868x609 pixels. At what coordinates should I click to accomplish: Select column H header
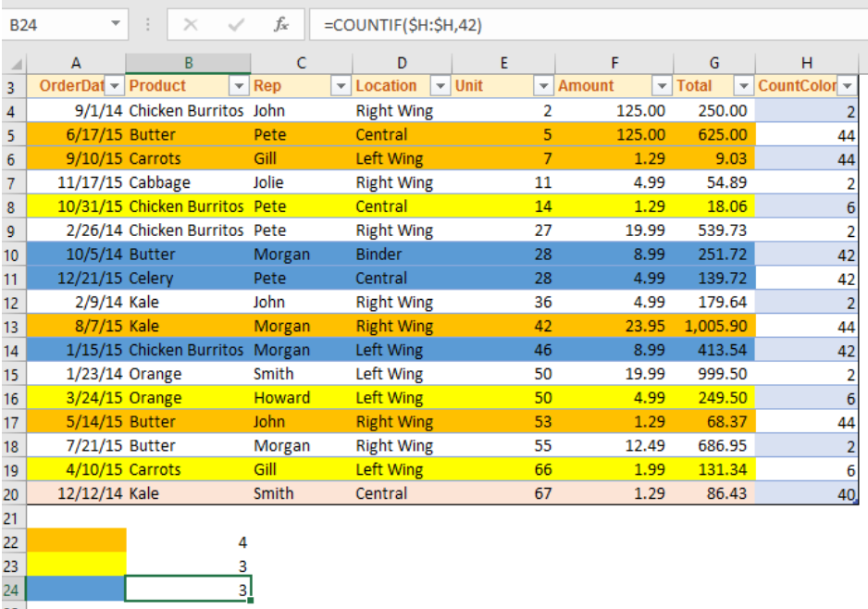click(807, 63)
